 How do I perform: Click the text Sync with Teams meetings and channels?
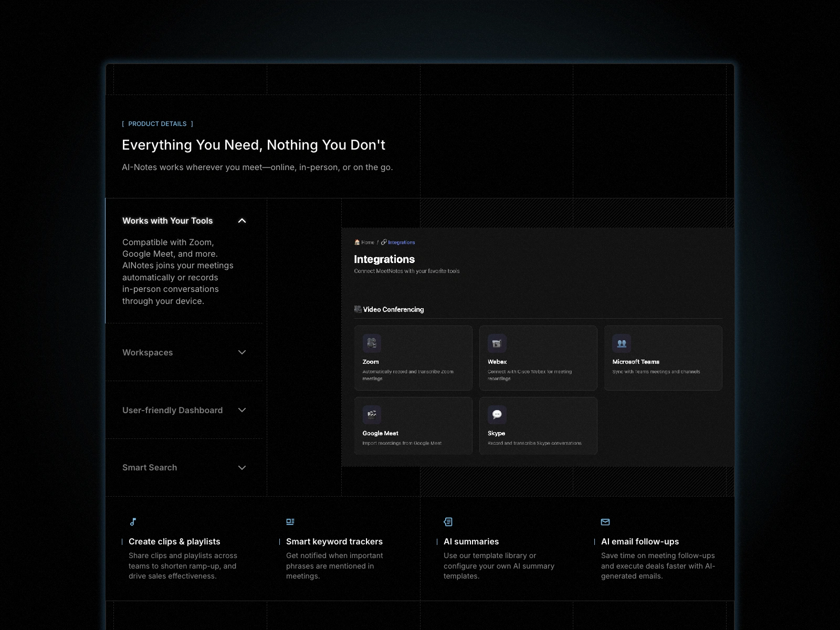pyautogui.click(x=656, y=372)
